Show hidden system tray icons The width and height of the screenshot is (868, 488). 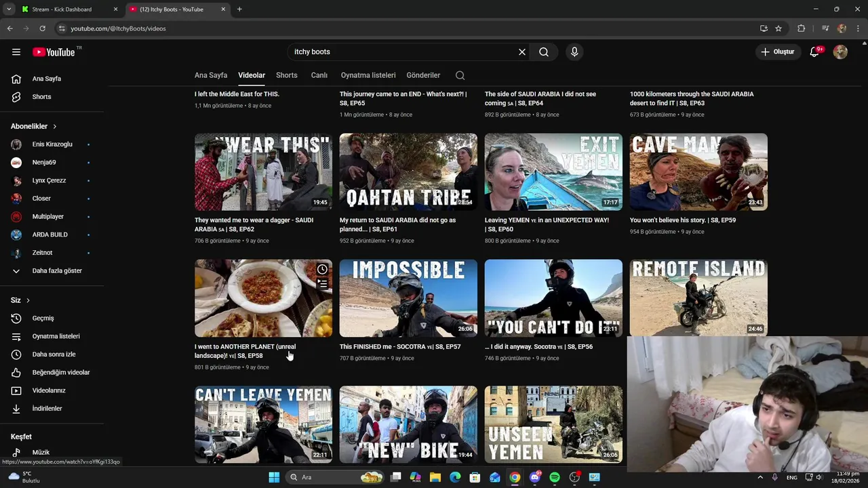(x=760, y=477)
